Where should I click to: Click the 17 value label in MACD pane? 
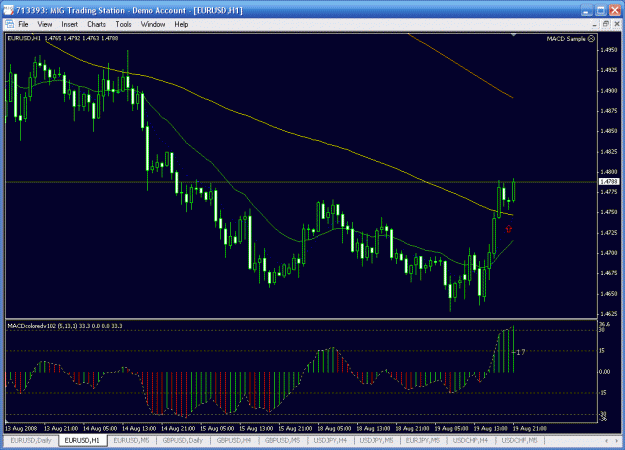[x=520, y=352]
